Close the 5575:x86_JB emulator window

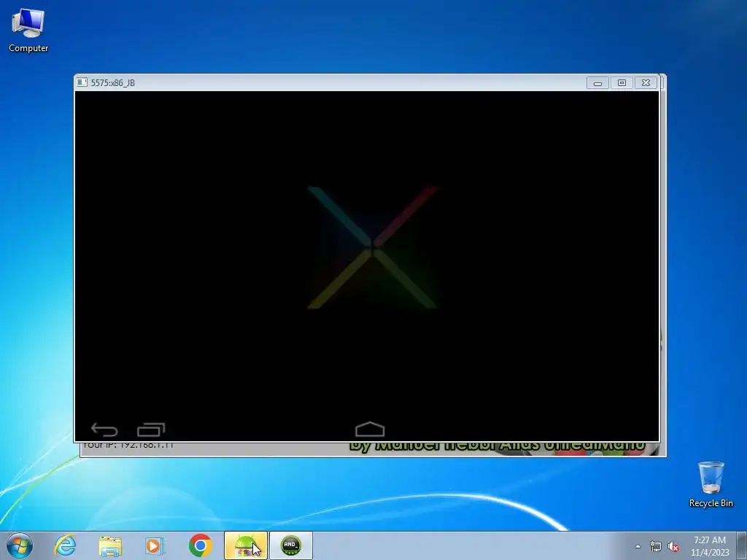pos(646,83)
